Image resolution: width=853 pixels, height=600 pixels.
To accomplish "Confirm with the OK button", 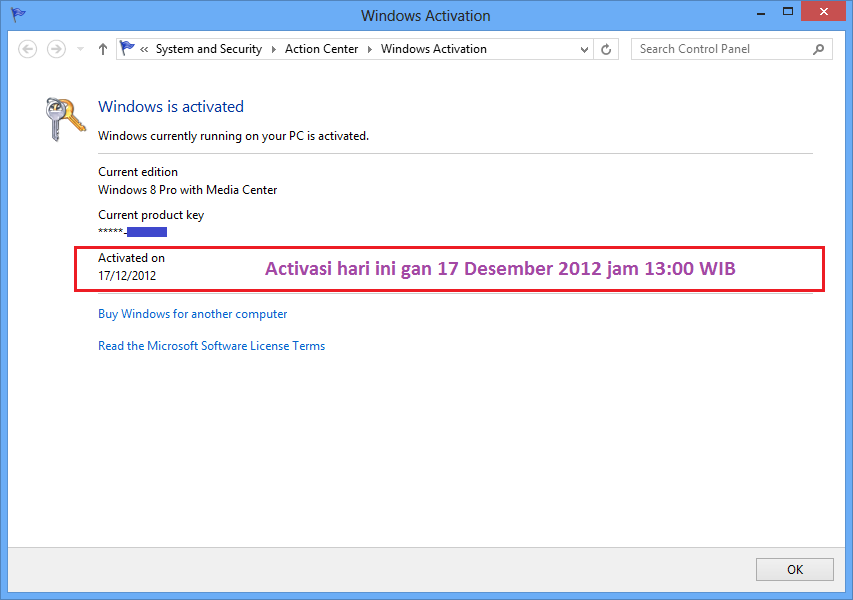I will [794, 570].
